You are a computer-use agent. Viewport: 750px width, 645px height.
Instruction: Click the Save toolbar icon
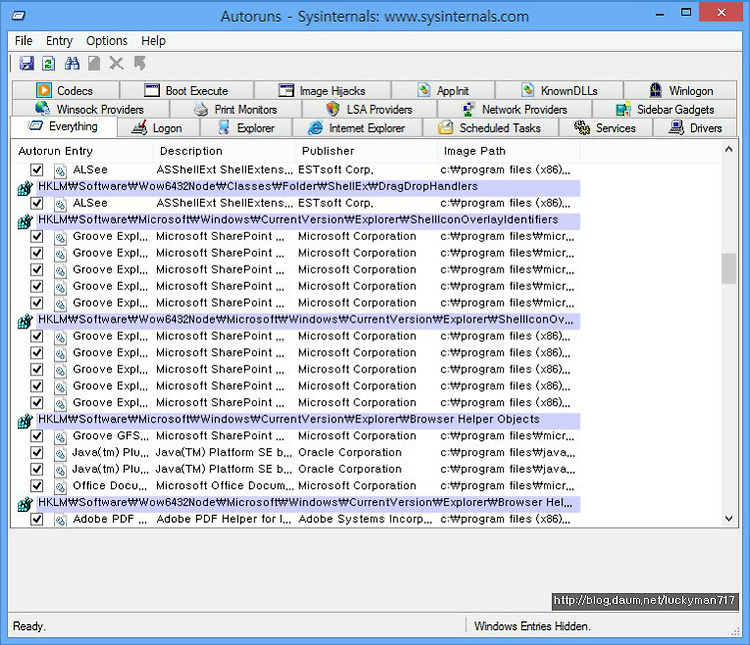click(x=26, y=63)
